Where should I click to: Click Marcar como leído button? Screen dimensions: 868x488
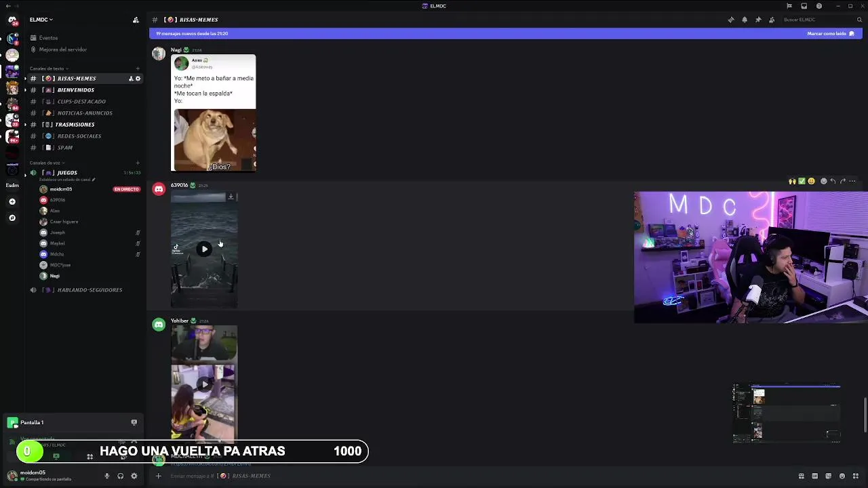[831, 33]
